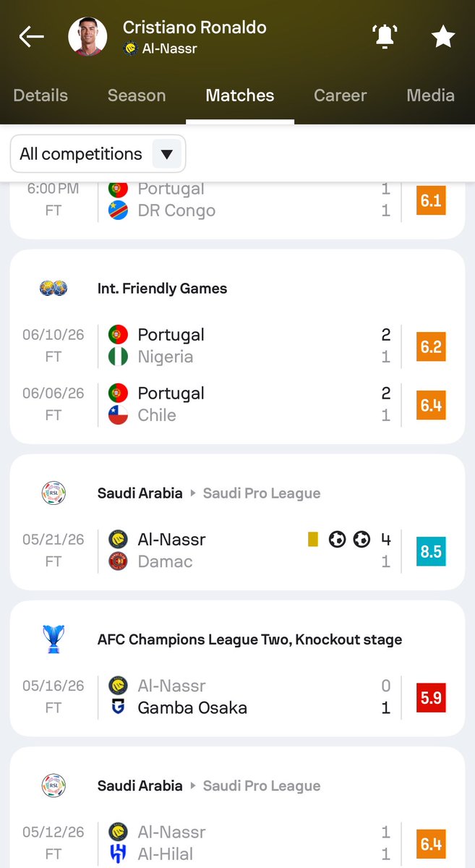The height and width of the screenshot is (868, 475).
Task: Open the Career tab
Action: [340, 95]
